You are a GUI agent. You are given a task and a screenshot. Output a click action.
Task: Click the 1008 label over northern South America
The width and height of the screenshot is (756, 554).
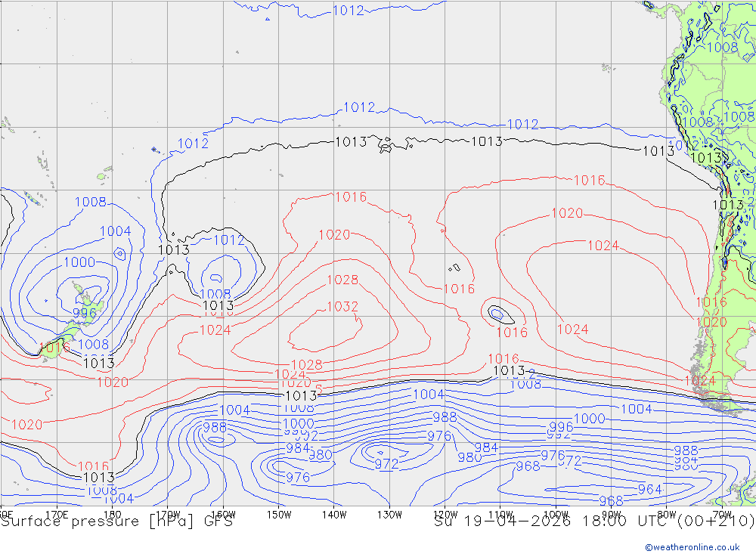click(722, 48)
